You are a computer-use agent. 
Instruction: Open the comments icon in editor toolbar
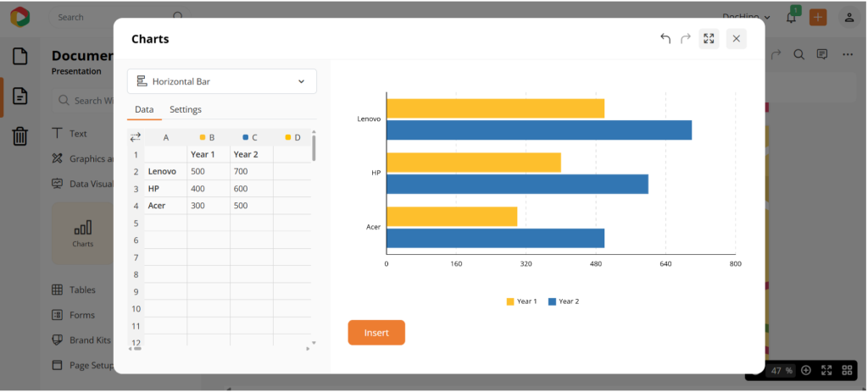822,54
